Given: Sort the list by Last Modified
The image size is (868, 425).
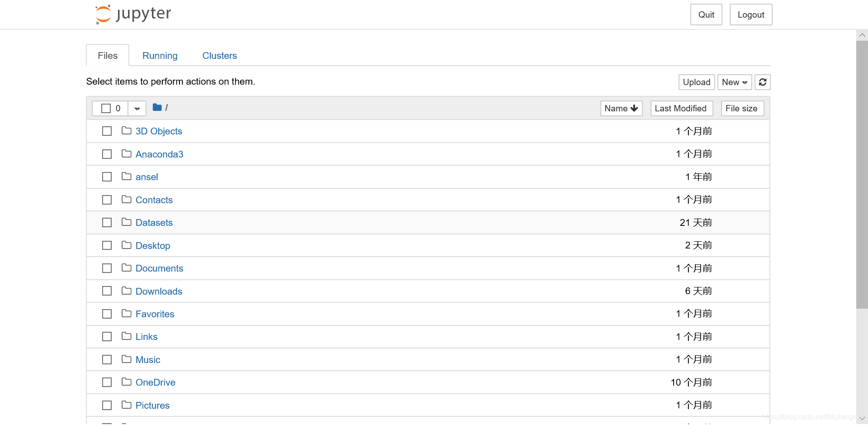Looking at the screenshot, I should 681,109.
